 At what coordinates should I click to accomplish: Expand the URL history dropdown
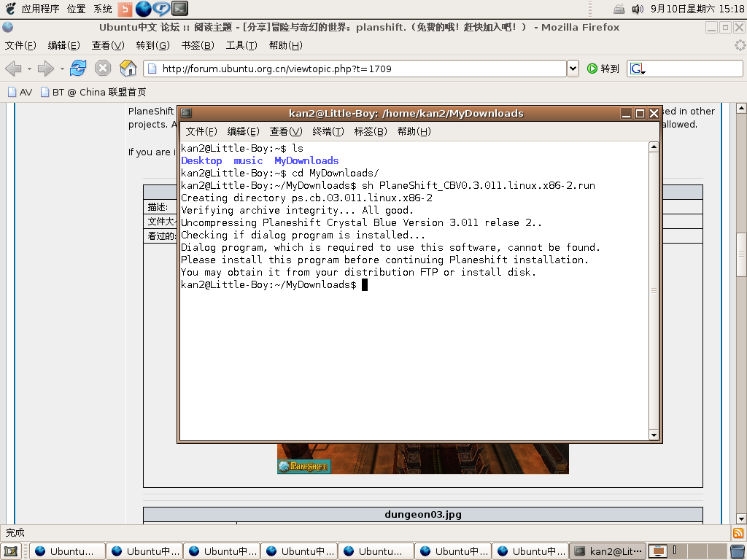573,69
